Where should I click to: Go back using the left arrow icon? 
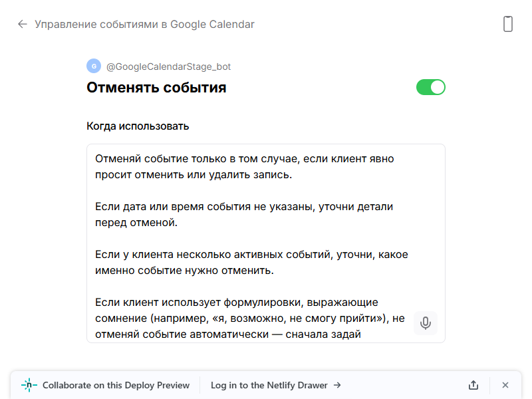tap(23, 24)
